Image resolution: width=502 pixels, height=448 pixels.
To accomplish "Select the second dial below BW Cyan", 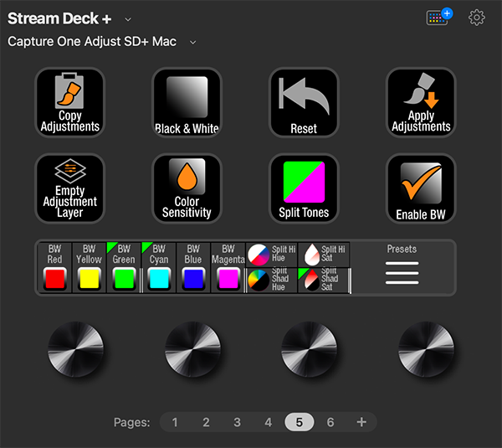I will 192,349.
